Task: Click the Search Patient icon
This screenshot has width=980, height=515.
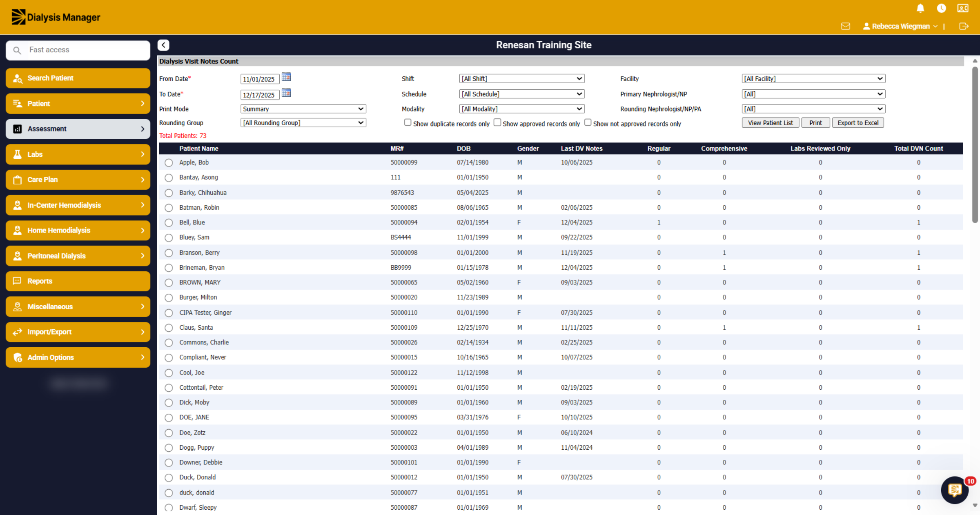Action: pos(18,78)
